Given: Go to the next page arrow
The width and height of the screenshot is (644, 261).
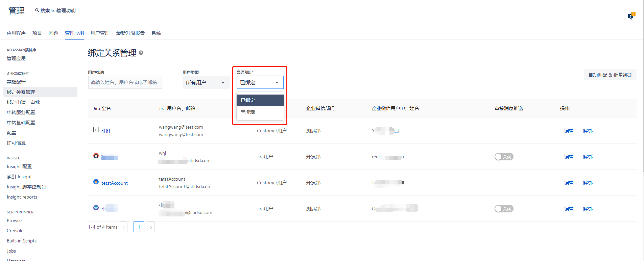Looking at the screenshot, I should (x=151, y=227).
